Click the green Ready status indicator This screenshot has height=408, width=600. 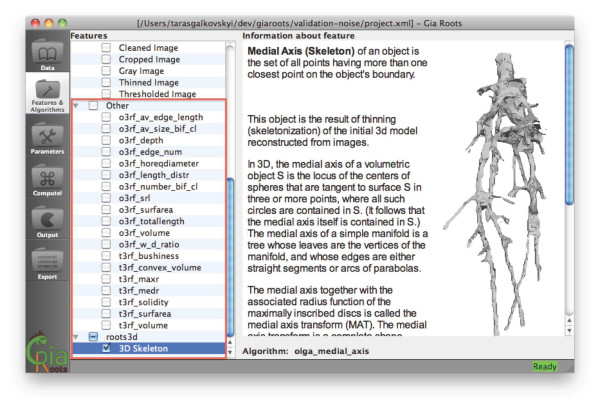[545, 366]
